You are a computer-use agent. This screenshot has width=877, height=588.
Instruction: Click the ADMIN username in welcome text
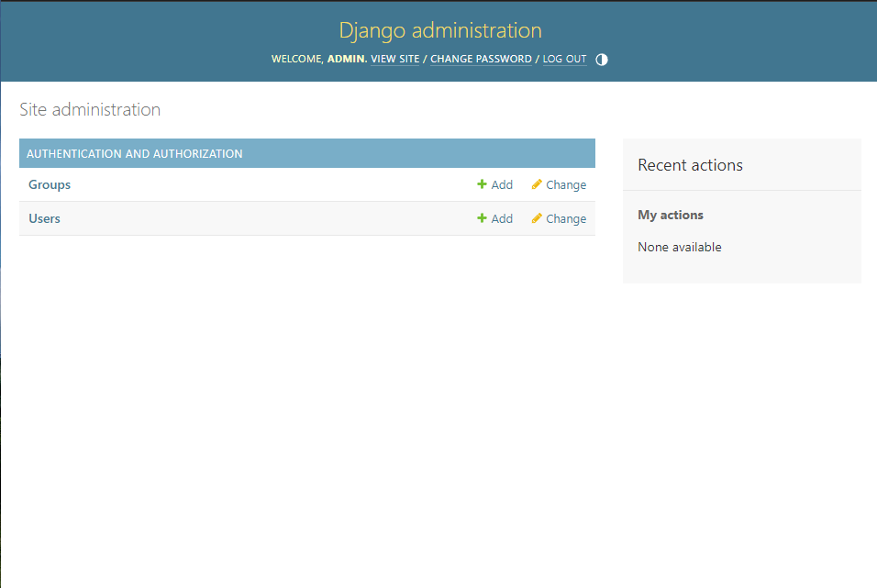[347, 59]
